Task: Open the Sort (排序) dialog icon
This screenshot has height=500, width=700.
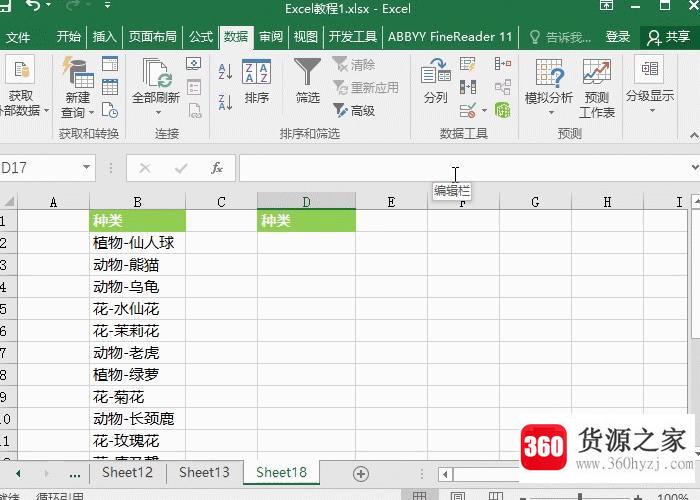Action: point(256,71)
